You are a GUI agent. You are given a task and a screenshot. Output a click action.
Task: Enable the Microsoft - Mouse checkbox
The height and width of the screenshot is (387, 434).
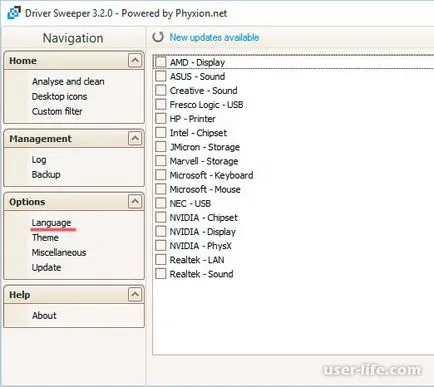tap(161, 189)
